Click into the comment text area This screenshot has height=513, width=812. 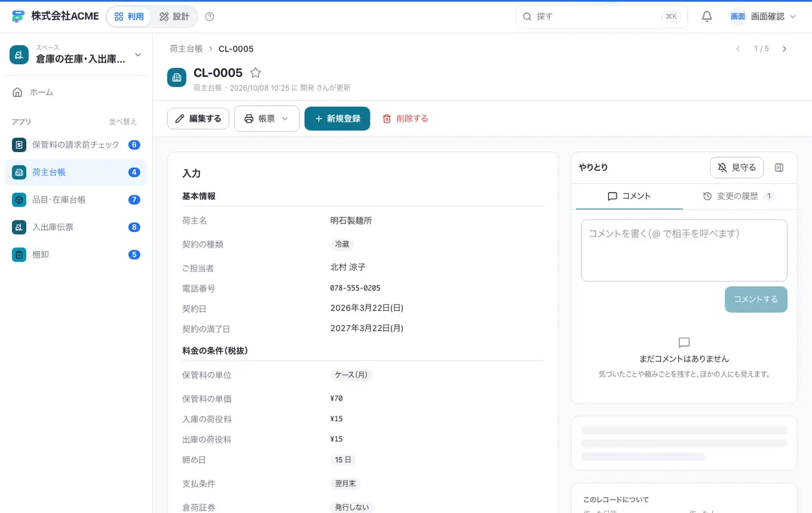point(684,250)
